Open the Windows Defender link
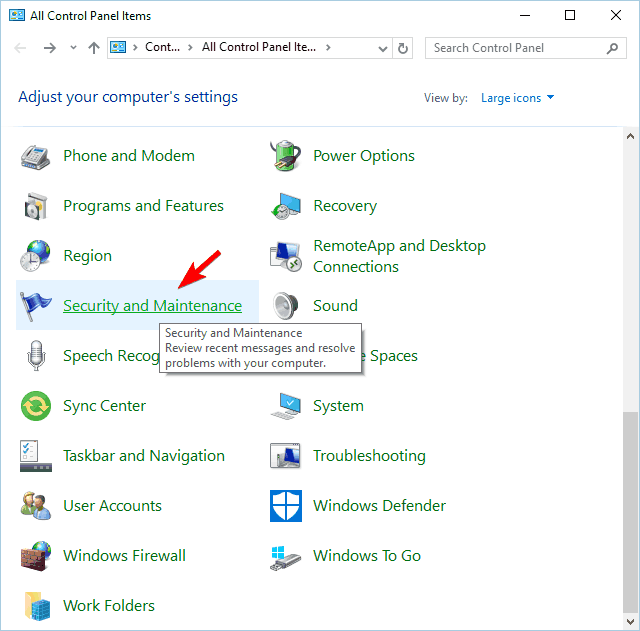The width and height of the screenshot is (640, 631). (x=379, y=506)
